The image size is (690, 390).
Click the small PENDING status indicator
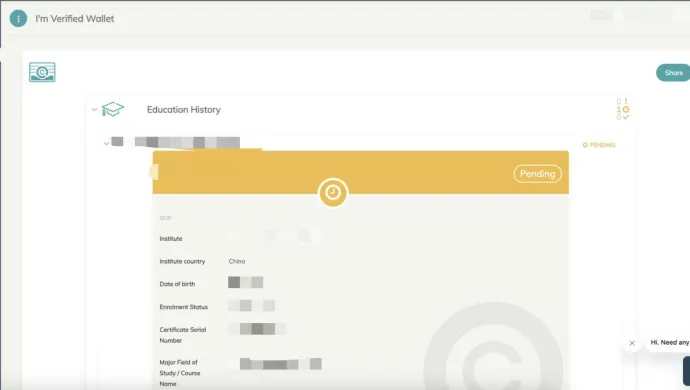(599, 145)
